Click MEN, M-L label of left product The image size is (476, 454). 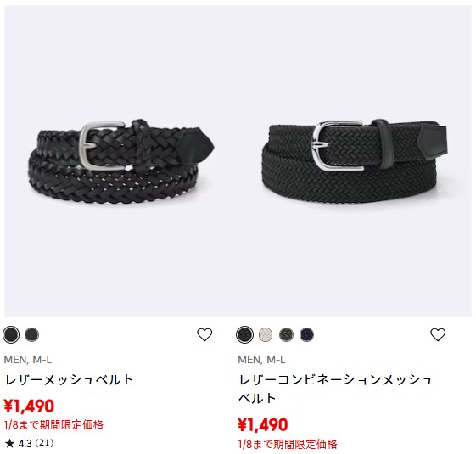tap(28, 360)
